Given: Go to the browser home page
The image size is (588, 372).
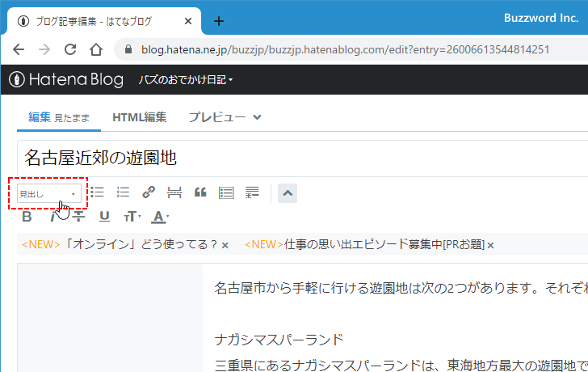Looking at the screenshot, I should point(96,49).
